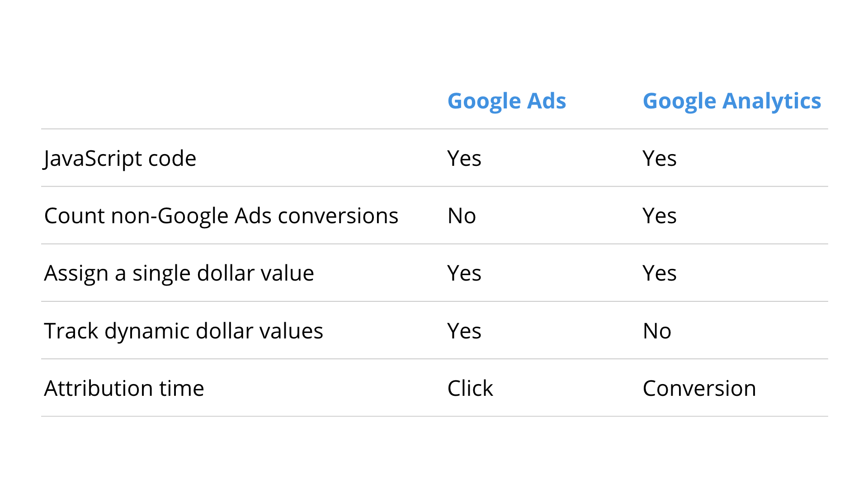Click Yes under Google Ads for JavaScript code

[x=464, y=159]
